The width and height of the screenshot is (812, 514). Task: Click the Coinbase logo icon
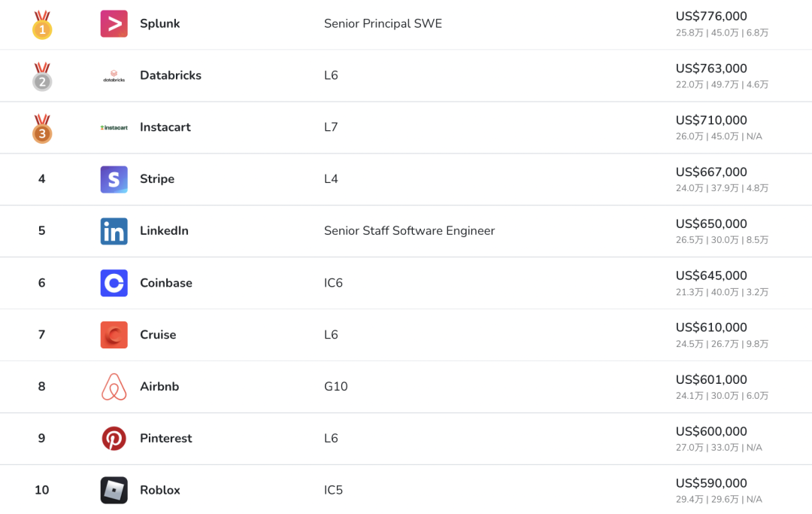click(114, 283)
